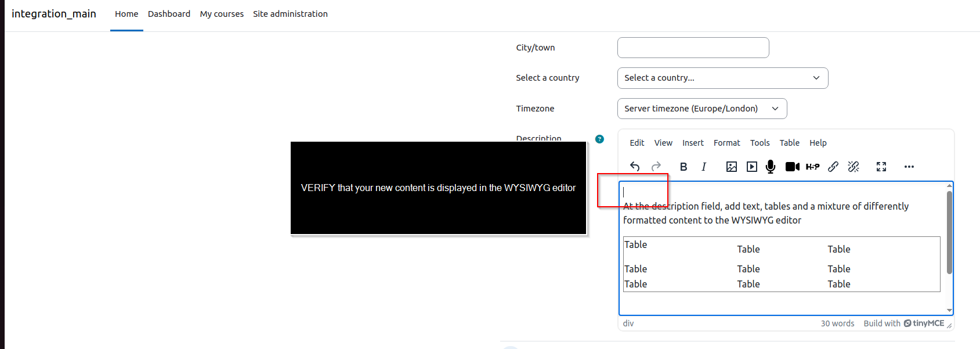This screenshot has height=349, width=980.
Task: Go to the Dashboard tab
Action: [169, 14]
